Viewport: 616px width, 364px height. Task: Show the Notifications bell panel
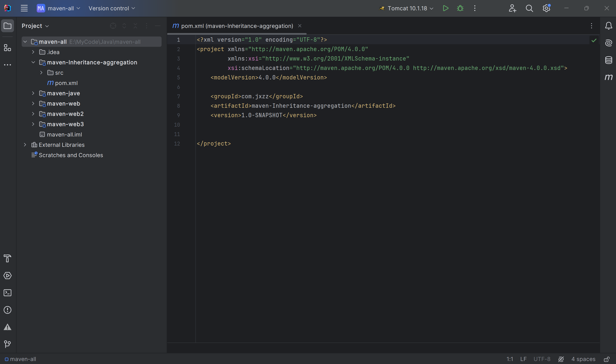pyautogui.click(x=608, y=26)
